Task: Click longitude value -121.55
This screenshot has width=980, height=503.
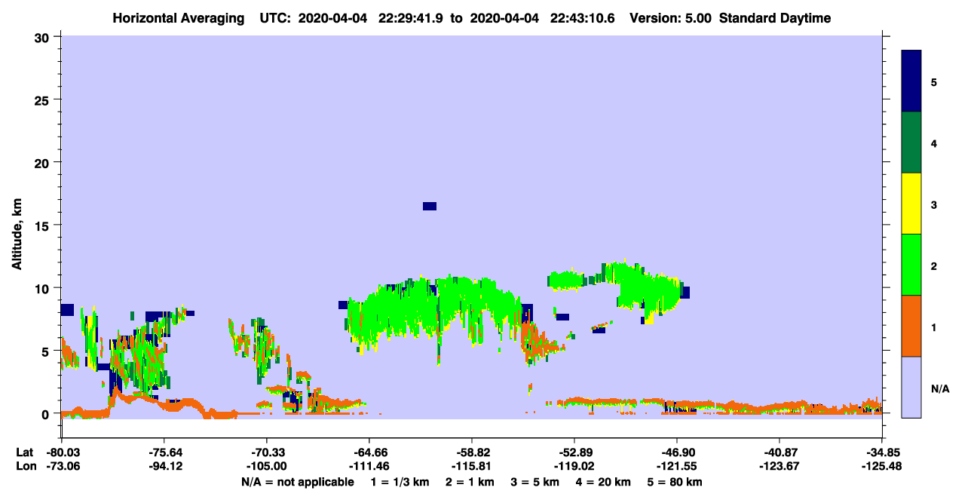Action: pos(677,466)
